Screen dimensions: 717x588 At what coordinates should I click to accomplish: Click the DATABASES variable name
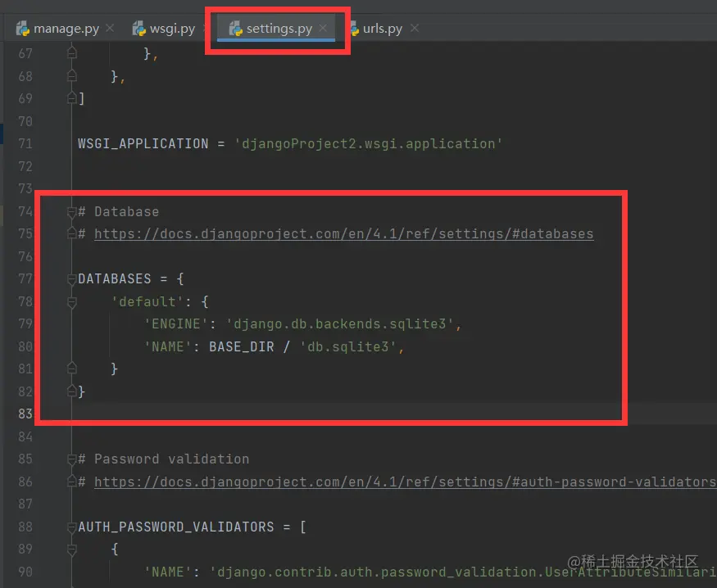115,278
